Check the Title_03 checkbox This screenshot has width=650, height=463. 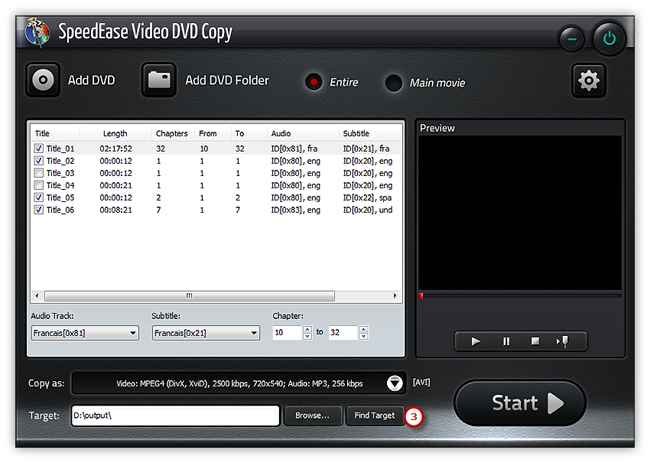(x=39, y=173)
